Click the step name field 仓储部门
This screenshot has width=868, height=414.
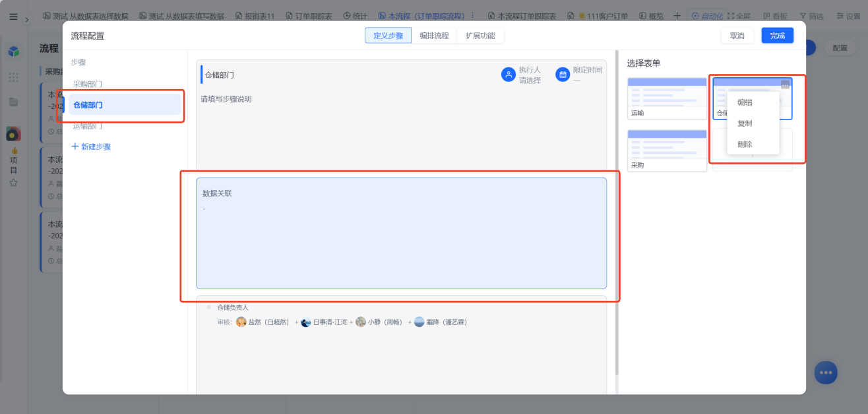pyautogui.click(x=220, y=75)
